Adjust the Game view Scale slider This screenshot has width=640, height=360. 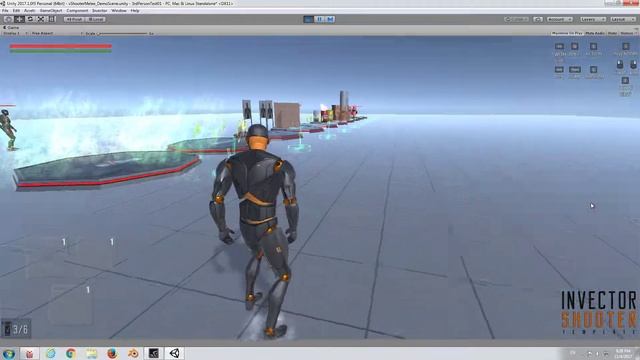[122, 33]
